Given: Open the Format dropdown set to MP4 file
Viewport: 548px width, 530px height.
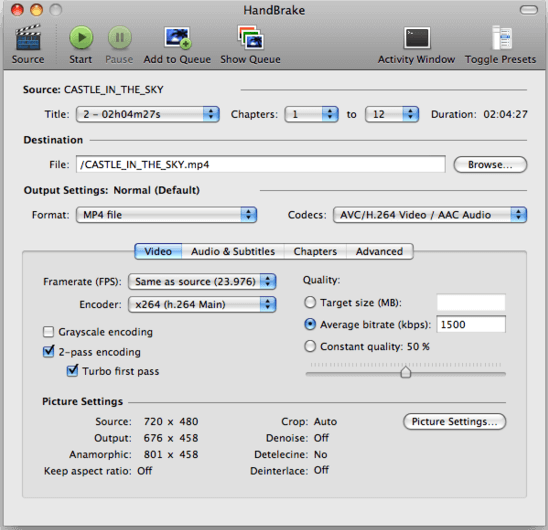Looking at the screenshot, I should 166,215.
